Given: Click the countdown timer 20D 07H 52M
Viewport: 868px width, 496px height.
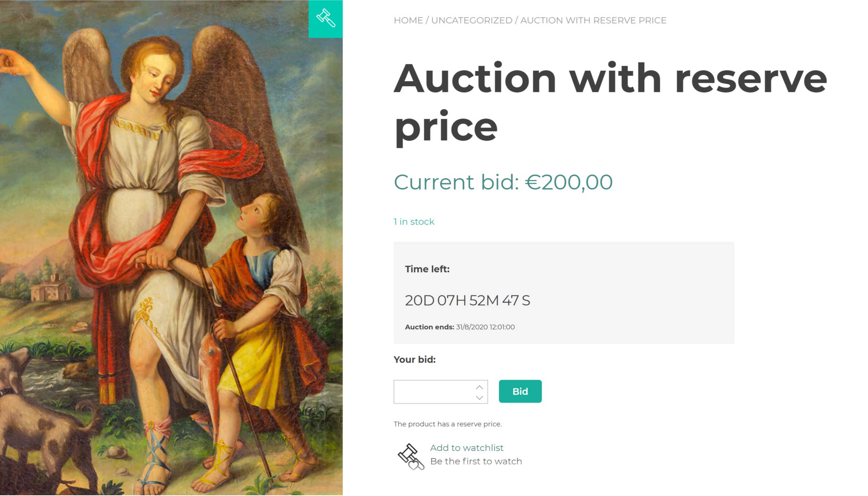Looking at the screenshot, I should (468, 301).
